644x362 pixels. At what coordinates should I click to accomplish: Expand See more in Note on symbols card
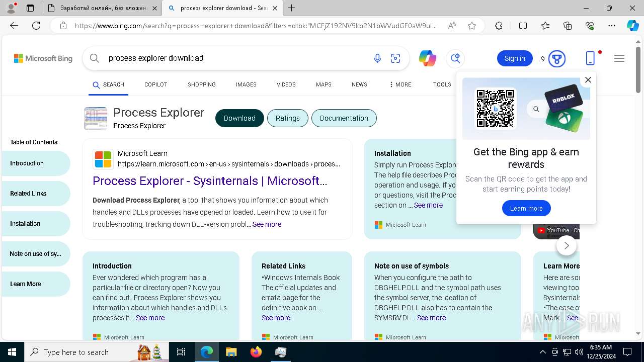click(431, 318)
